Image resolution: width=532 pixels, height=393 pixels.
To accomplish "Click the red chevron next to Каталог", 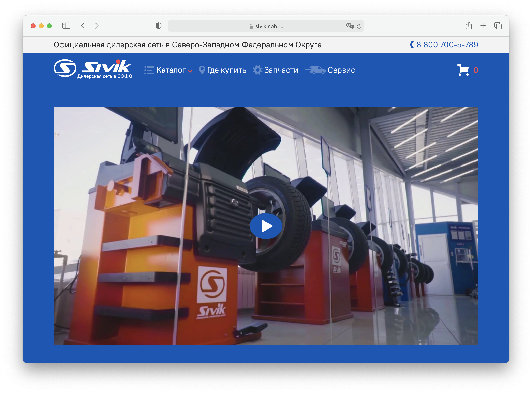I will [190, 71].
